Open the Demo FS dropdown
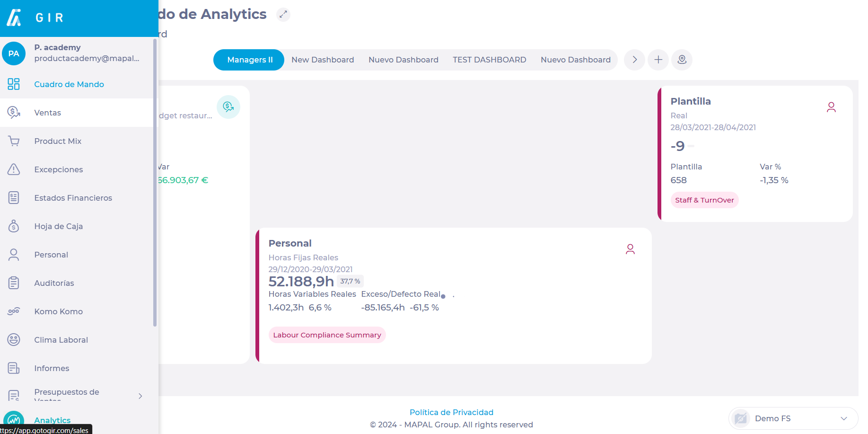 tap(793, 418)
